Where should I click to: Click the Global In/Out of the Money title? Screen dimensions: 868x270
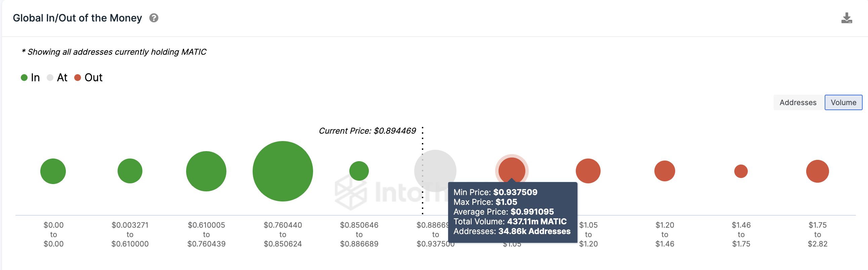[x=78, y=18]
